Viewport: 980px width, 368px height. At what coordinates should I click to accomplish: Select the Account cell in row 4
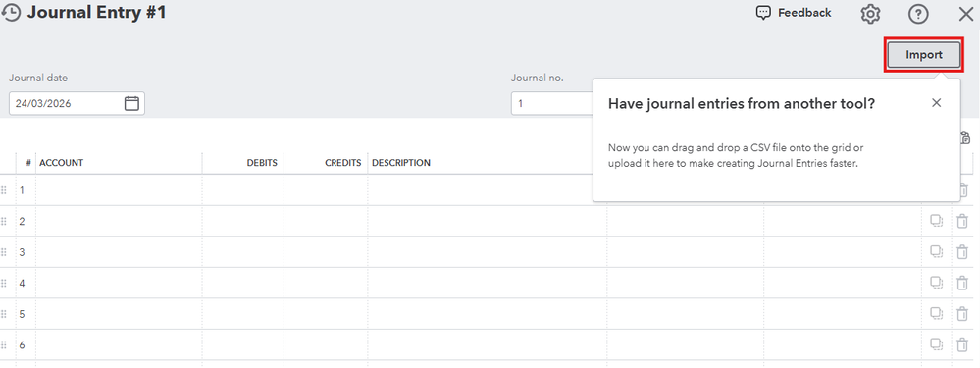119,283
